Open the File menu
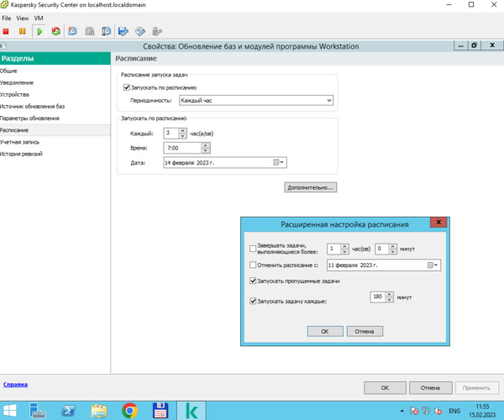Viewport: 504px width, 420px height. click(7, 18)
